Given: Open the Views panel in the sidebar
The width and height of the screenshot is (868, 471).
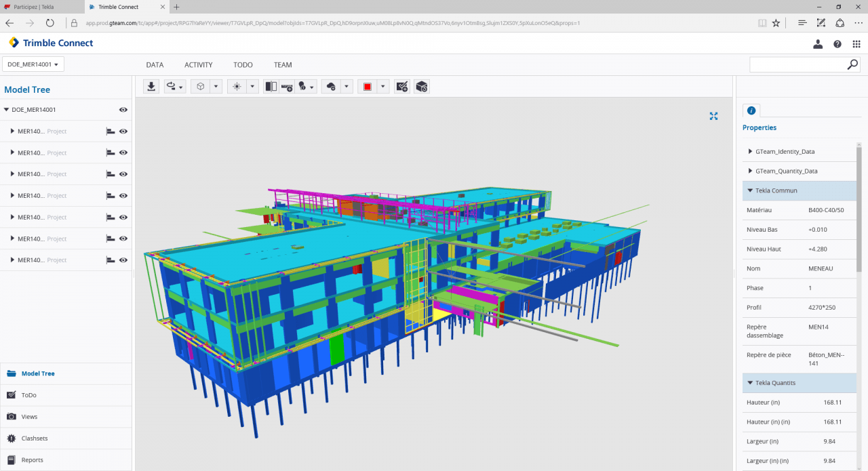Looking at the screenshot, I should (x=29, y=417).
